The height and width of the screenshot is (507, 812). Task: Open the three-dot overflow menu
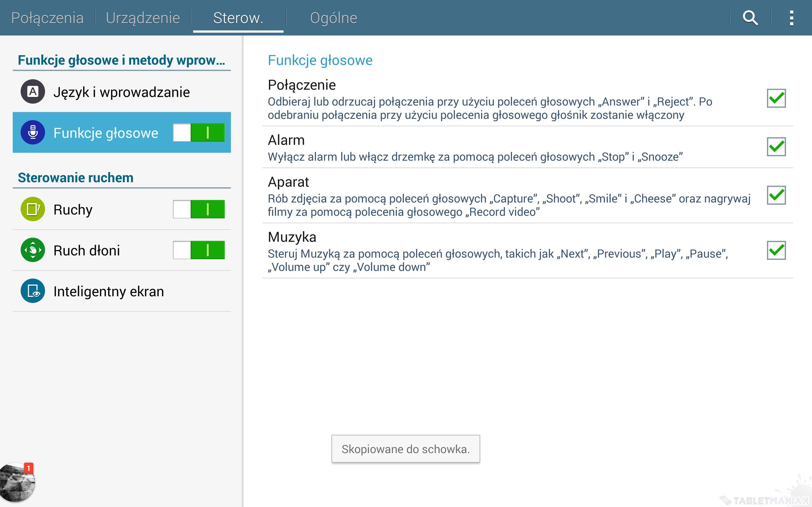791,18
